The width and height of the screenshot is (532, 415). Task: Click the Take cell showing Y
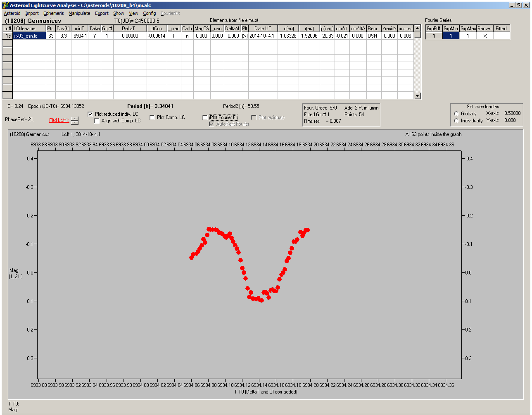coord(95,36)
